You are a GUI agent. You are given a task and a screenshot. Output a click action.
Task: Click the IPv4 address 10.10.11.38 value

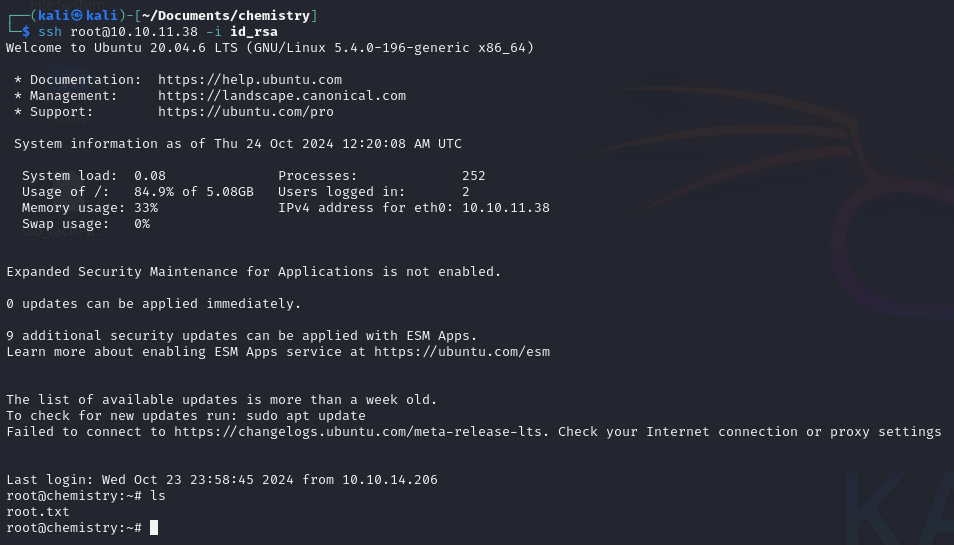pyautogui.click(x=506, y=208)
